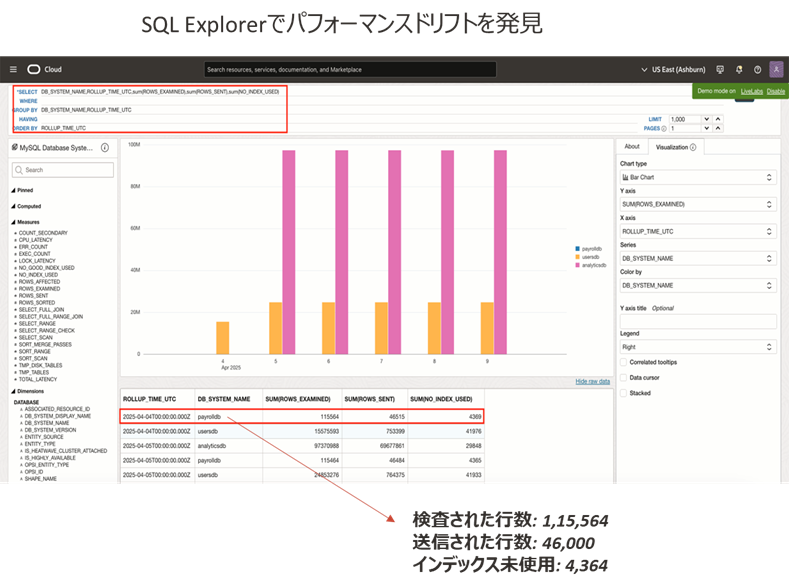The image size is (789, 588).
Task: Enable the Data cursor checkbox
Action: pyautogui.click(x=623, y=377)
